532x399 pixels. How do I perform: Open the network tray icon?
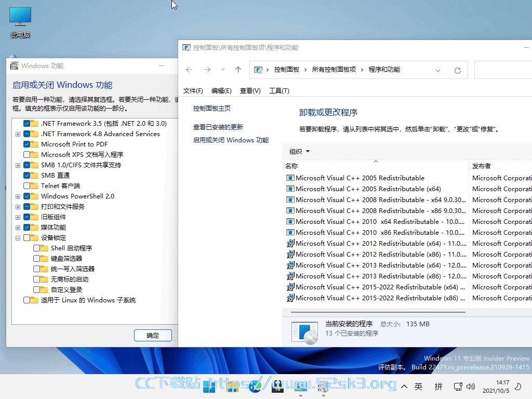[x=458, y=387]
